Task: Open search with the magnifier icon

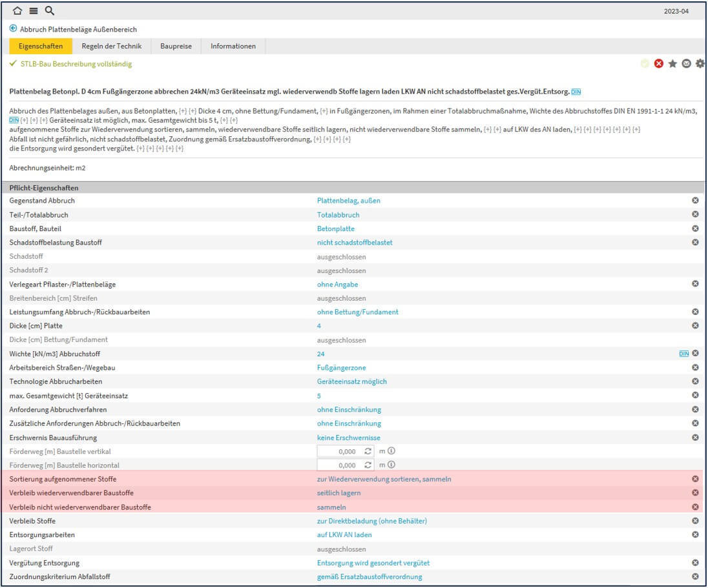Action: coord(50,10)
